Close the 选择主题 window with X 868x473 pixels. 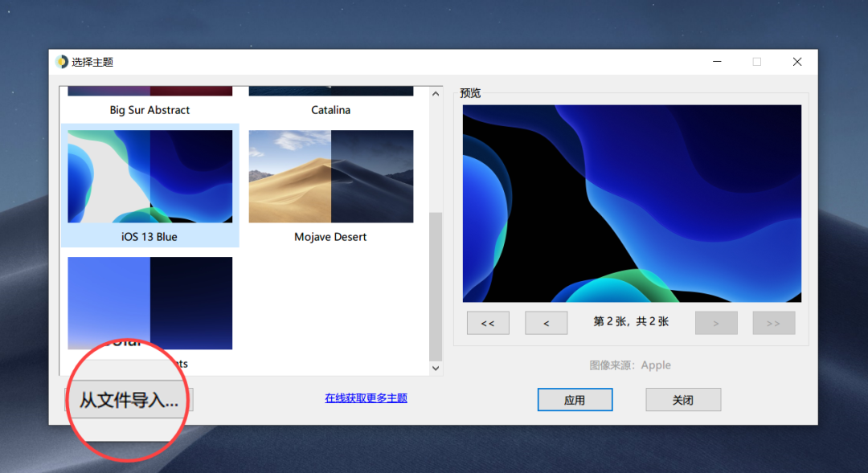tap(797, 62)
